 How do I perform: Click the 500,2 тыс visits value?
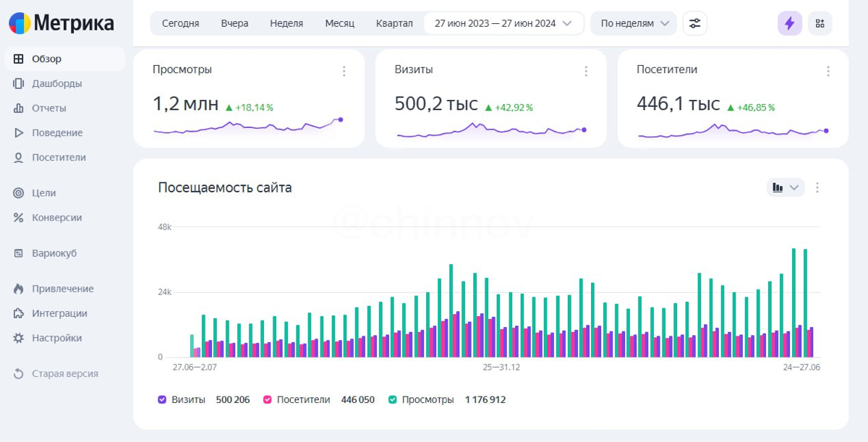tap(436, 104)
